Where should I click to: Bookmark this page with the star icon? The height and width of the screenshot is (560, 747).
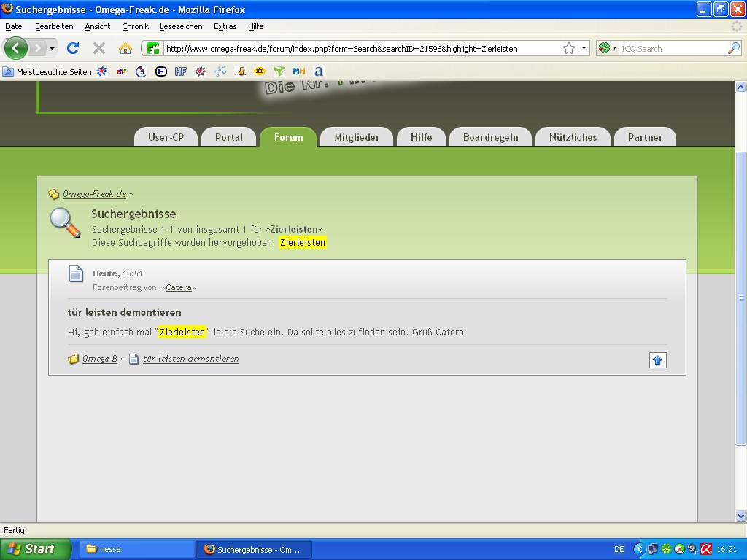[569, 48]
